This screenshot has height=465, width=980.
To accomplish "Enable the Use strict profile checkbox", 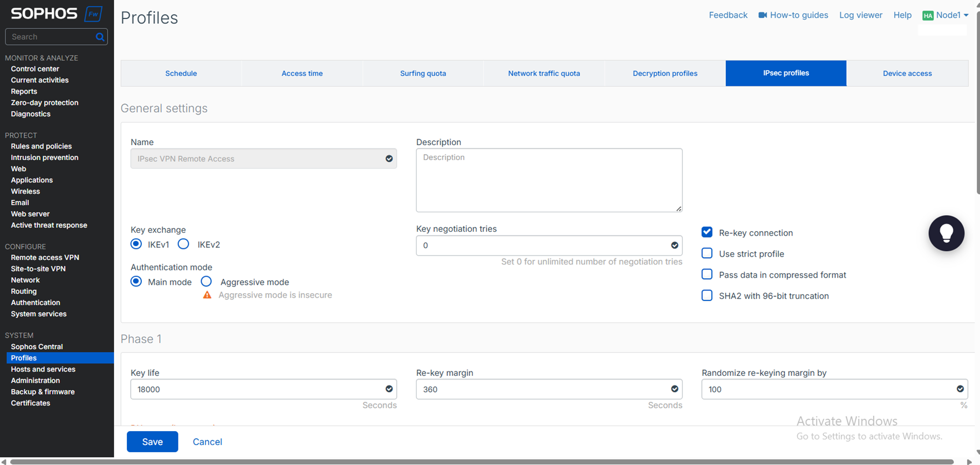I will point(707,253).
